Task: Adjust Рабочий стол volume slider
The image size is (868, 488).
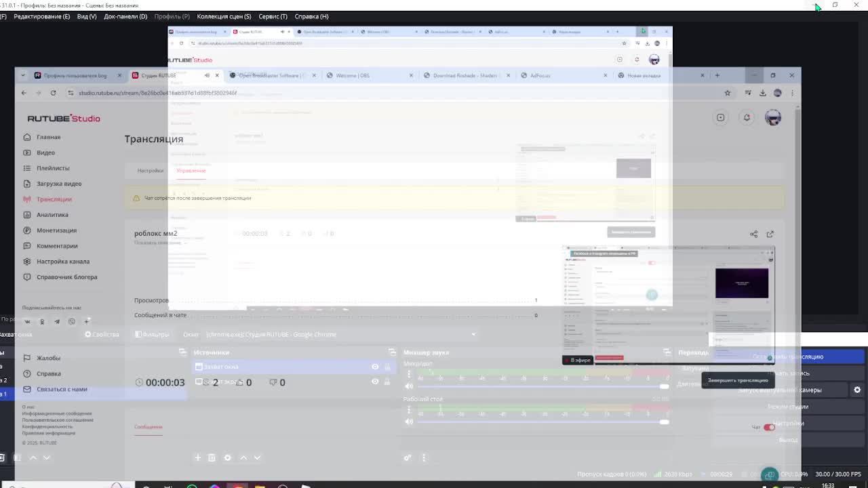Action: pyautogui.click(x=542, y=422)
